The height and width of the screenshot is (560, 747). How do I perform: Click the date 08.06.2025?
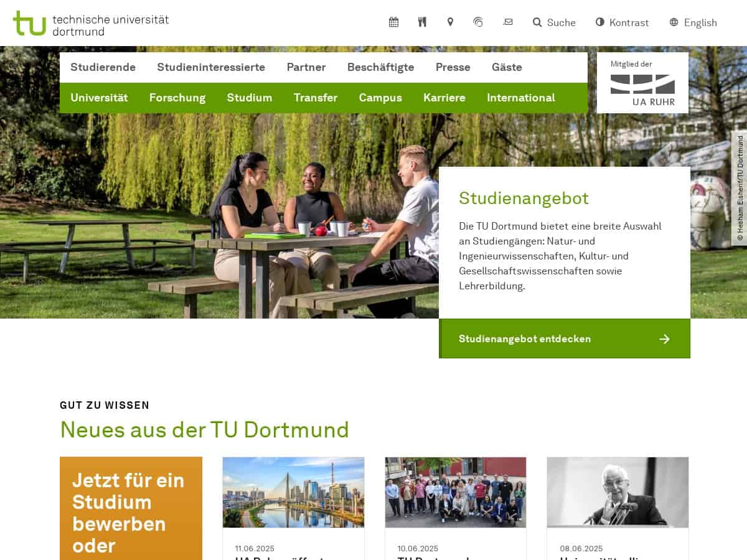point(581,549)
